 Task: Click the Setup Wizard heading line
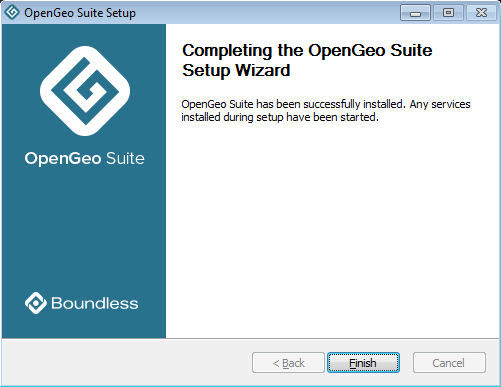(x=236, y=70)
